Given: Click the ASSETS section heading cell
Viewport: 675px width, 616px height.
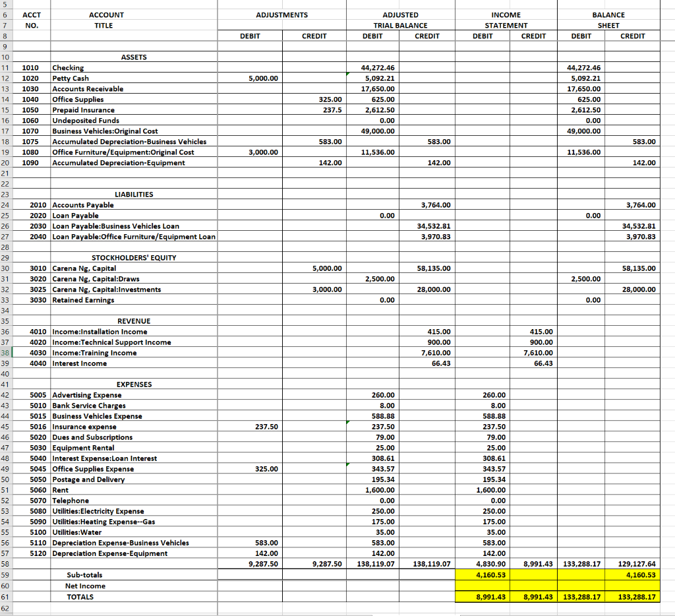Looking at the screenshot, I should 133,57.
